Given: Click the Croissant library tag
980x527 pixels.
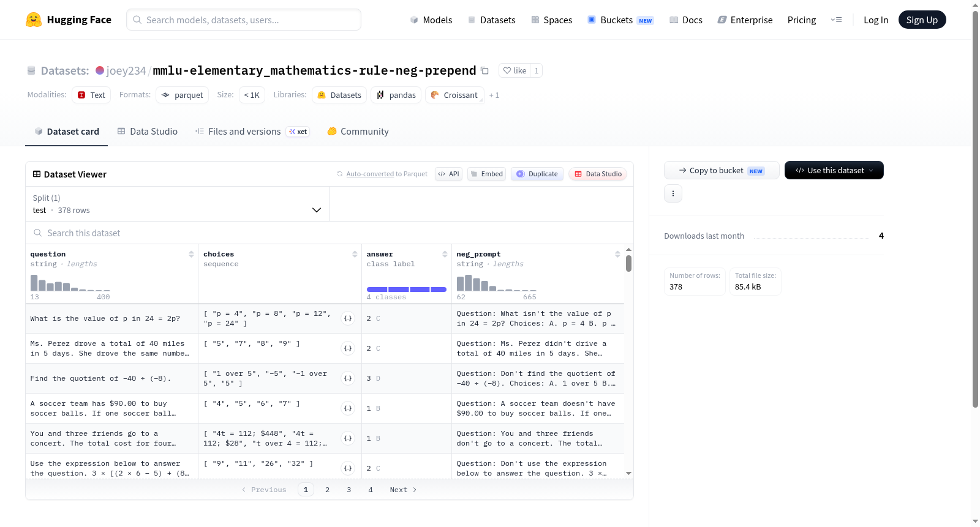Looking at the screenshot, I should [x=454, y=95].
